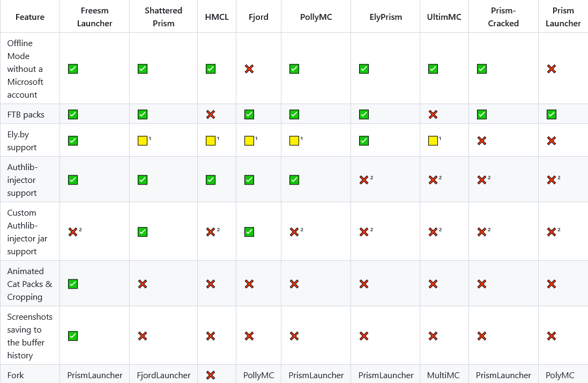This screenshot has width=588, height=383.
Task: Click the Freesm Launcher column header
Action: 94,17
